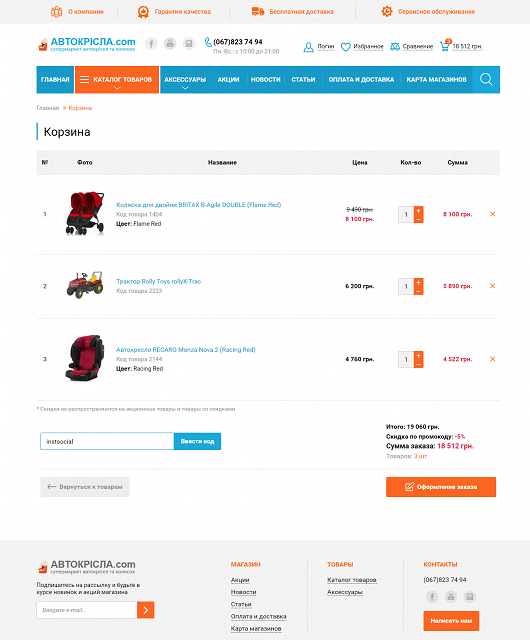The height and width of the screenshot is (640, 530).
Task: Expand the Каталог товаров dropdown menu
Action: point(117,80)
